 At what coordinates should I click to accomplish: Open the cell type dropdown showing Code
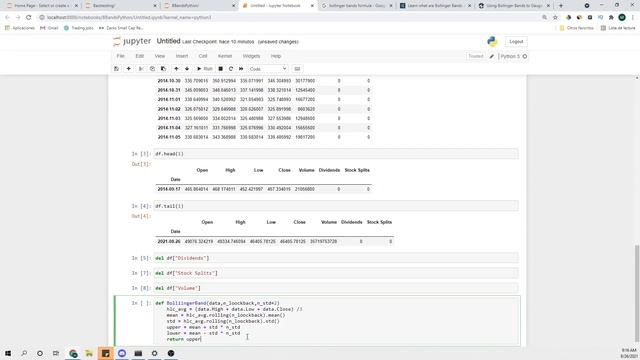(268, 69)
